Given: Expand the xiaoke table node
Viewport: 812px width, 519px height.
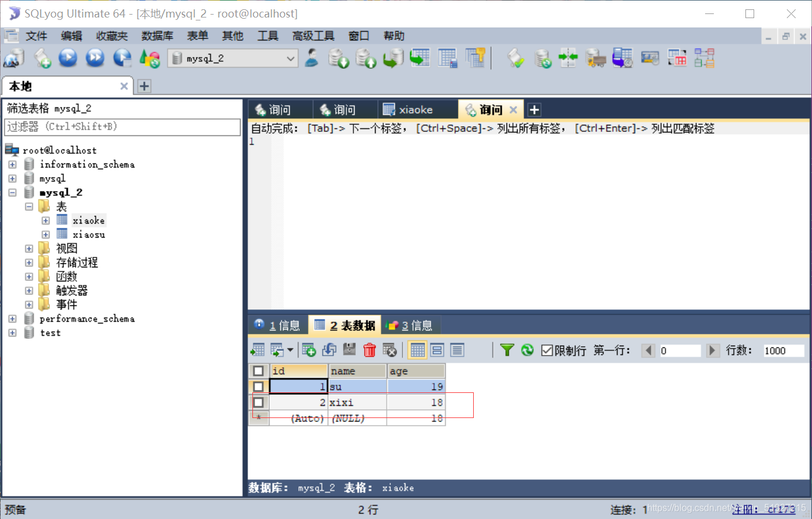Looking at the screenshot, I should coord(46,221).
